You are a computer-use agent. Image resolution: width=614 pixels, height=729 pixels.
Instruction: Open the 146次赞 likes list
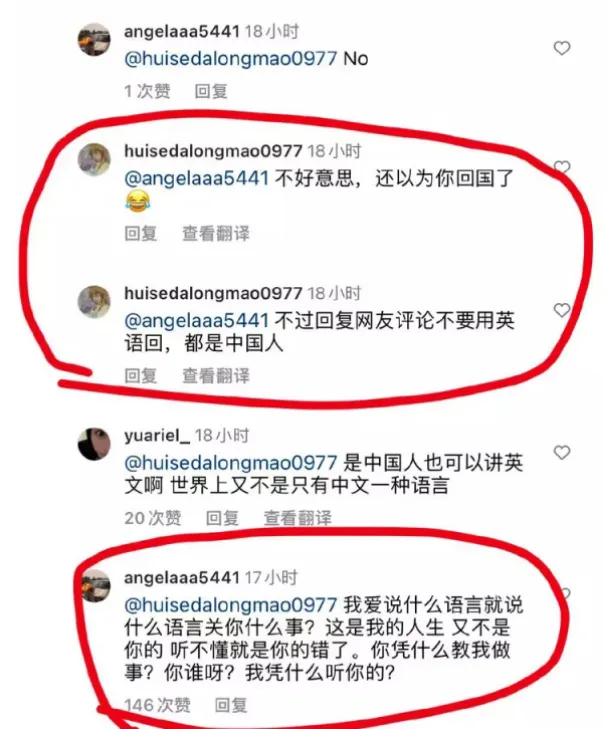[x=157, y=705]
